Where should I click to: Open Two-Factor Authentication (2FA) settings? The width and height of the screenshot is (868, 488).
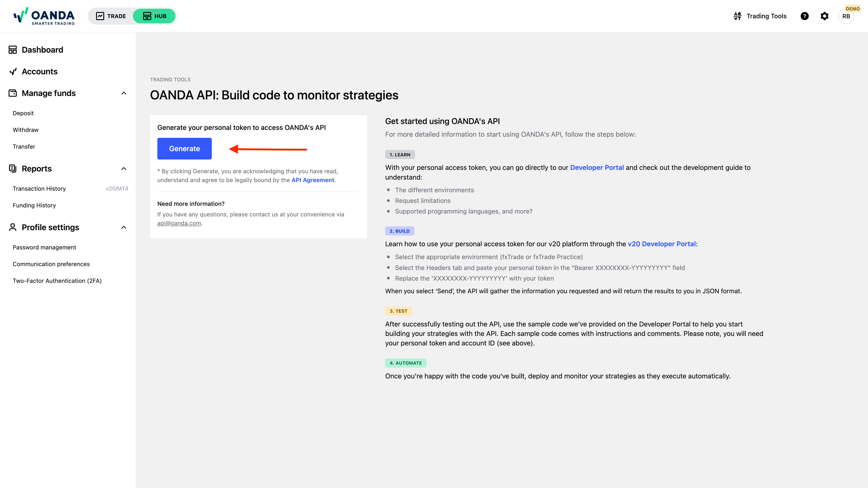(x=57, y=281)
